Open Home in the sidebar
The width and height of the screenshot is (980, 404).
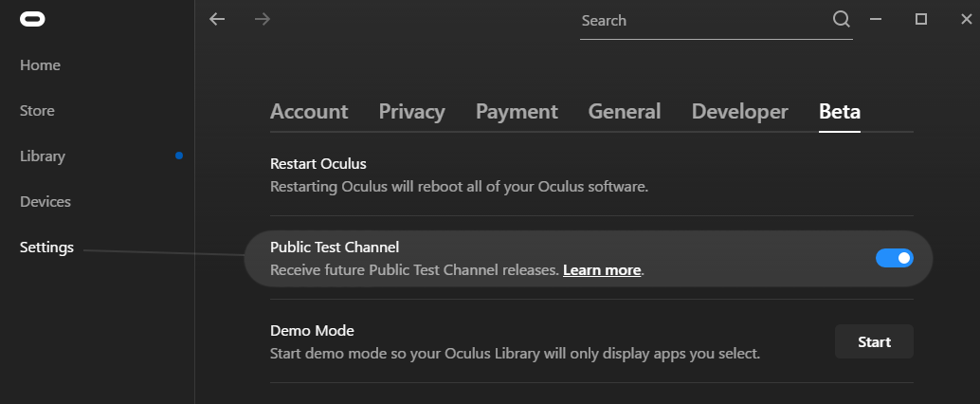pyautogui.click(x=40, y=65)
